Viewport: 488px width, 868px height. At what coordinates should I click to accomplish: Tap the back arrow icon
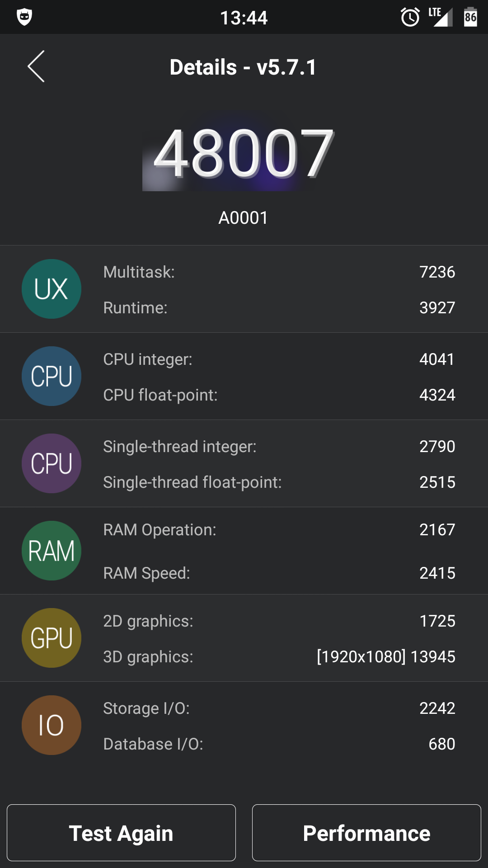pos(36,66)
